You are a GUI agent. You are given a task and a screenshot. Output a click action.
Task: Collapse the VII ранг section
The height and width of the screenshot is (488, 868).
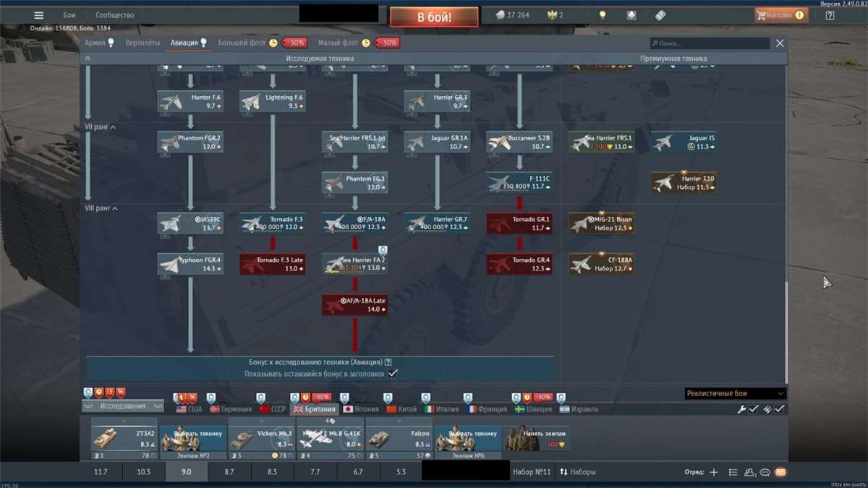(x=100, y=127)
